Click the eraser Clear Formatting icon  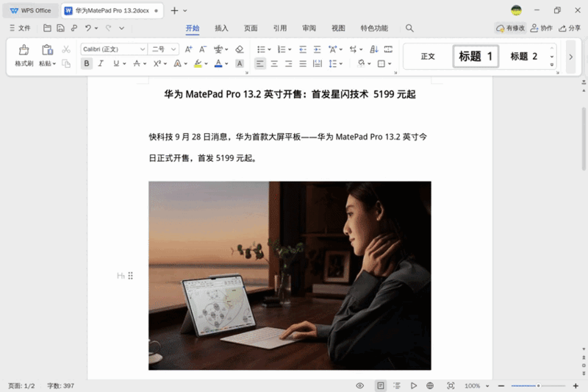[x=239, y=49]
